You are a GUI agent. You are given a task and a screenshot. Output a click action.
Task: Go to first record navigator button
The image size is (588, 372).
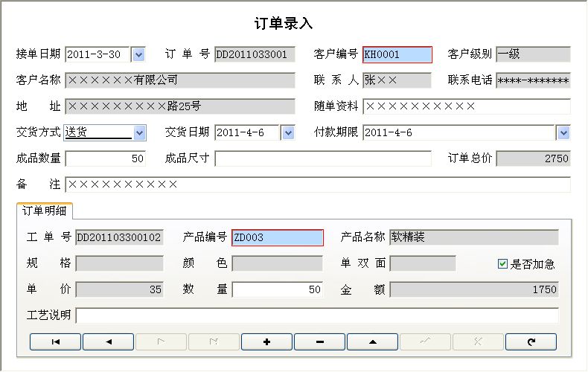click(56, 341)
